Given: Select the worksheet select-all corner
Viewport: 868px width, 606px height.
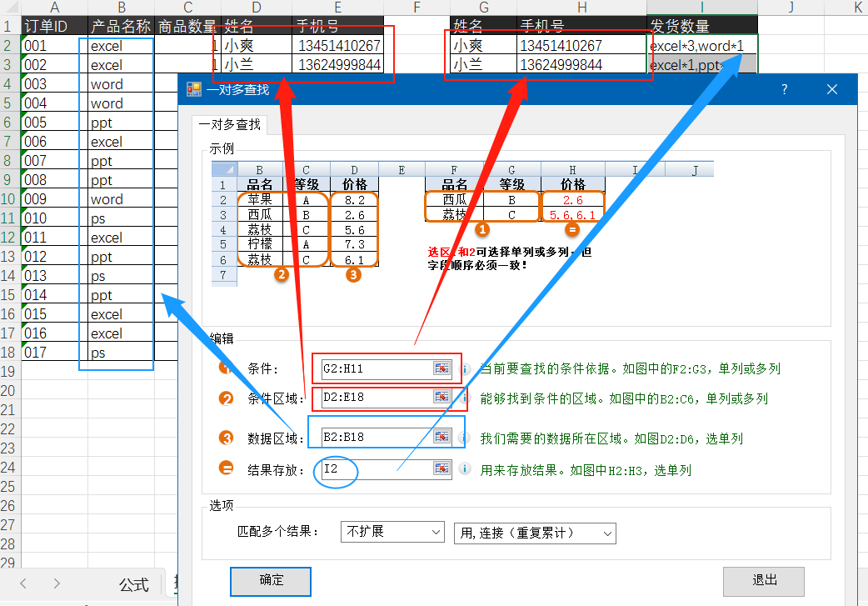Looking at the screenshot, I should (10, 8).
